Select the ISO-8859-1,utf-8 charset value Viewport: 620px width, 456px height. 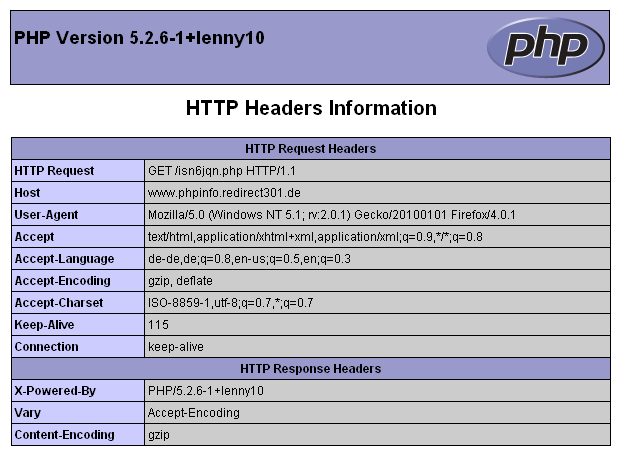231,303
